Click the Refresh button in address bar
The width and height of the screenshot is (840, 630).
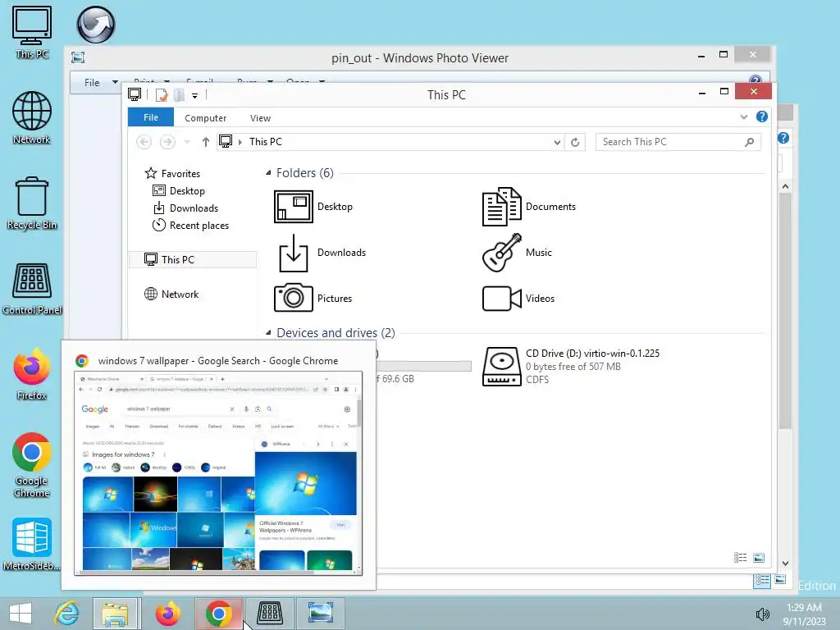pyautogui.click(x=575, y=142)
